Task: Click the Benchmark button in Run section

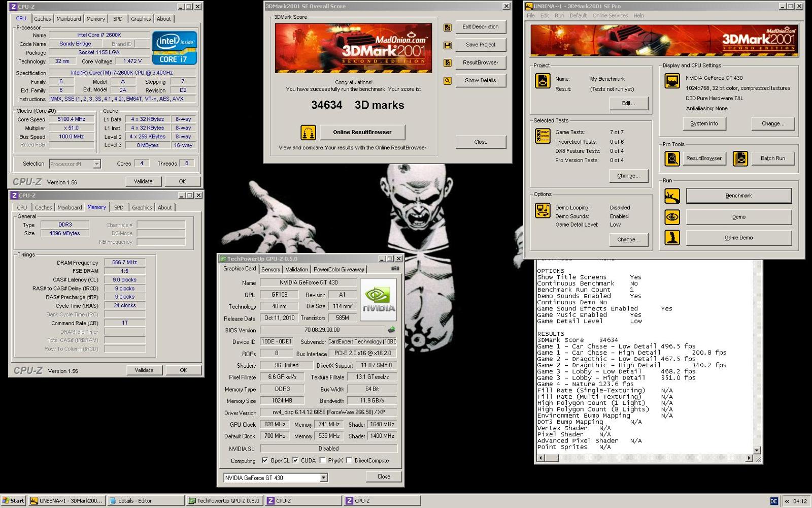Action: pos(738,196)
